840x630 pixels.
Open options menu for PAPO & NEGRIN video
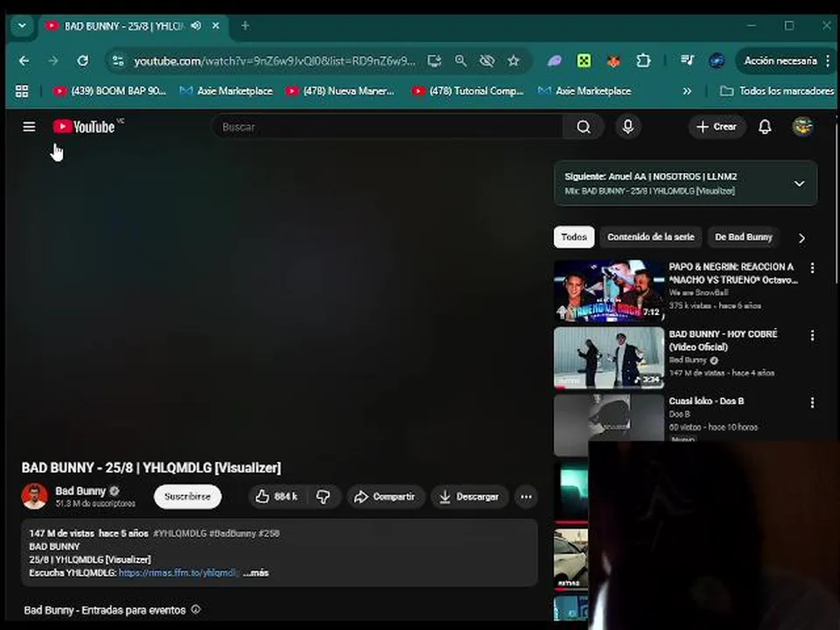(812, 268)
